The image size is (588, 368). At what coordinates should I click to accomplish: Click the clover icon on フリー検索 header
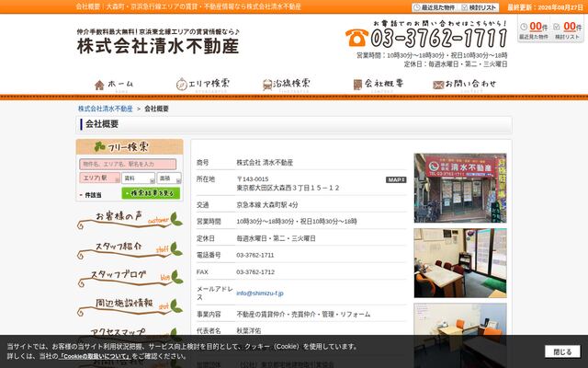point(100,146)
